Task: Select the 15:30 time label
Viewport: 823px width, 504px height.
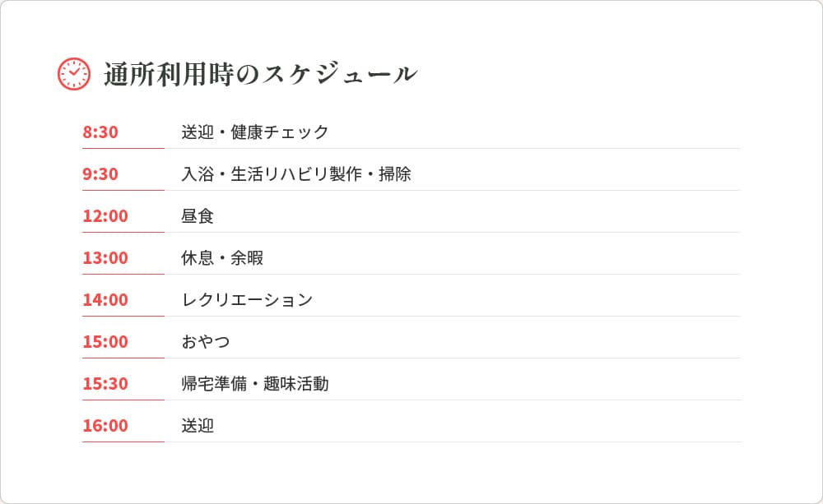Action: tap(105, 384)
